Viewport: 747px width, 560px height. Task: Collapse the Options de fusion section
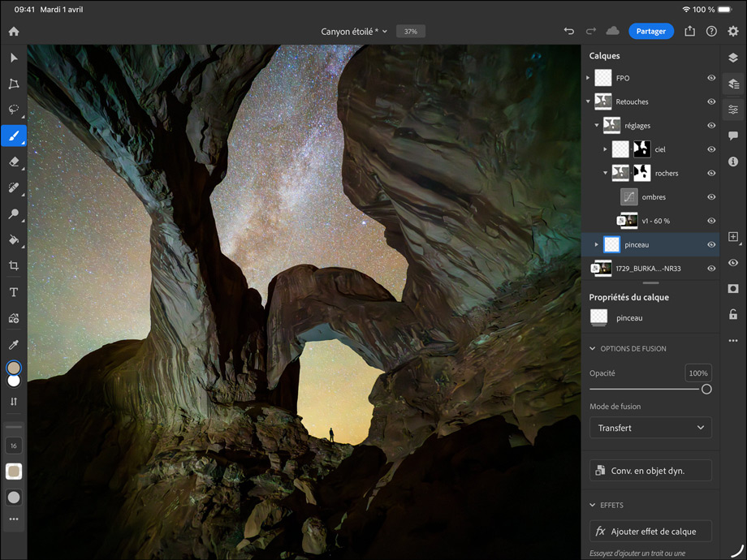pyautogui.click(x=592, y=348)
